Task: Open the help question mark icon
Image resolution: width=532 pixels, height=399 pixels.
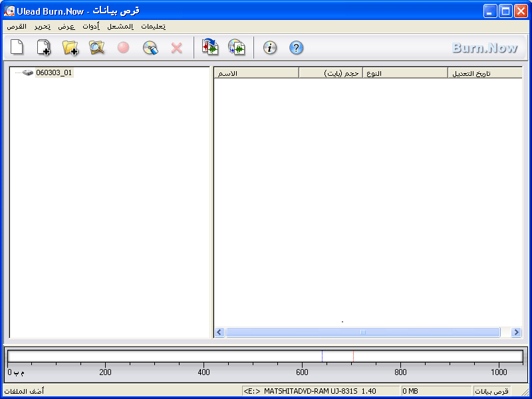Action: 297,48
